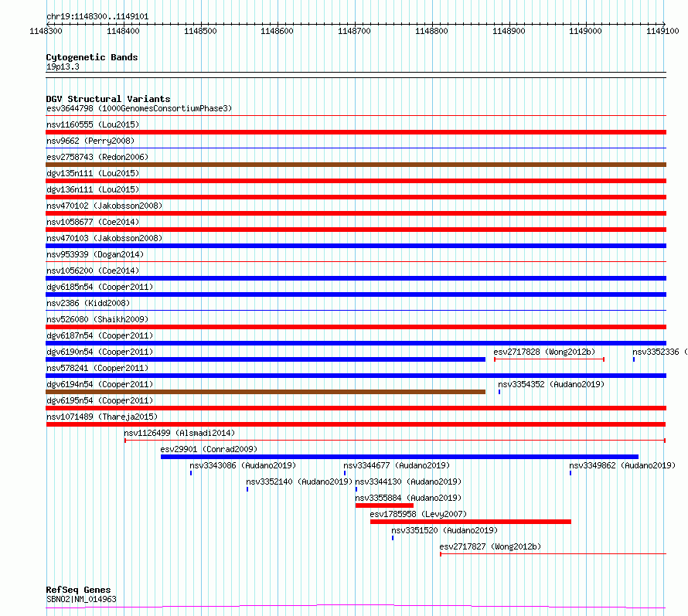The image size is (688, 616).
Task: Click the chr19:1148300..1149101 region label
Action: click(x=97, y=17)
